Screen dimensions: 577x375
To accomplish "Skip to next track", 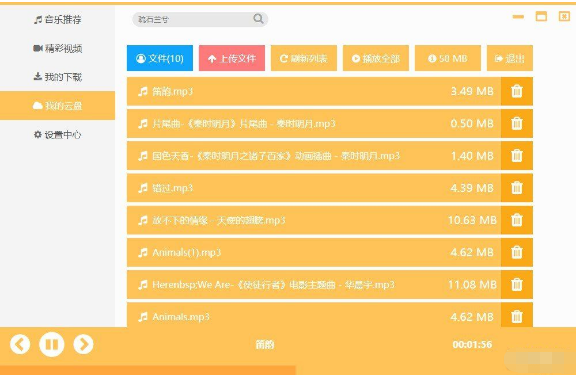I will [83, 344].
